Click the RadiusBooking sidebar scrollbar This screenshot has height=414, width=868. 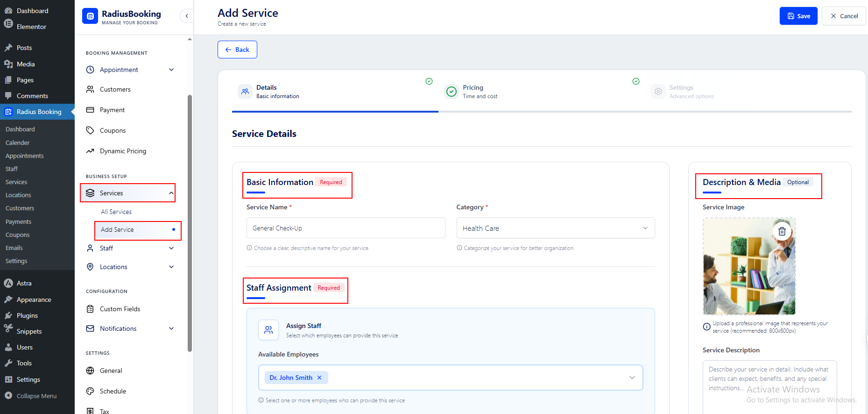(190, 222)
